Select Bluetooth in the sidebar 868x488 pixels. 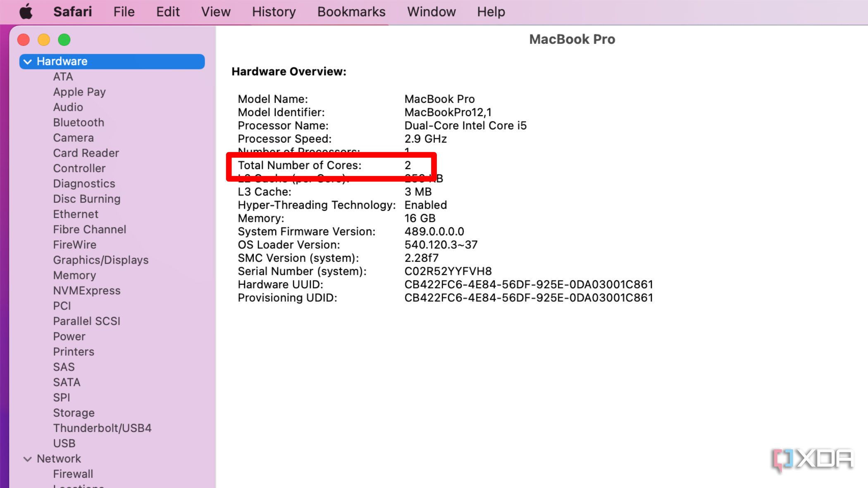pyautogui.click(x=79, y=123)
